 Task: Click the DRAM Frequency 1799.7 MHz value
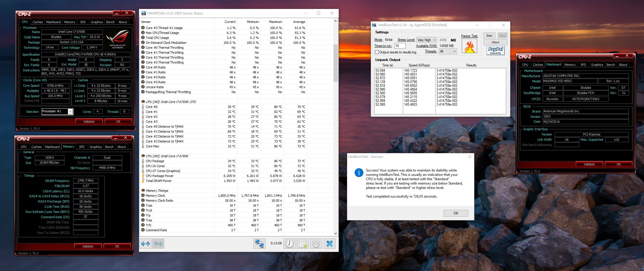(x=85, y=180)
